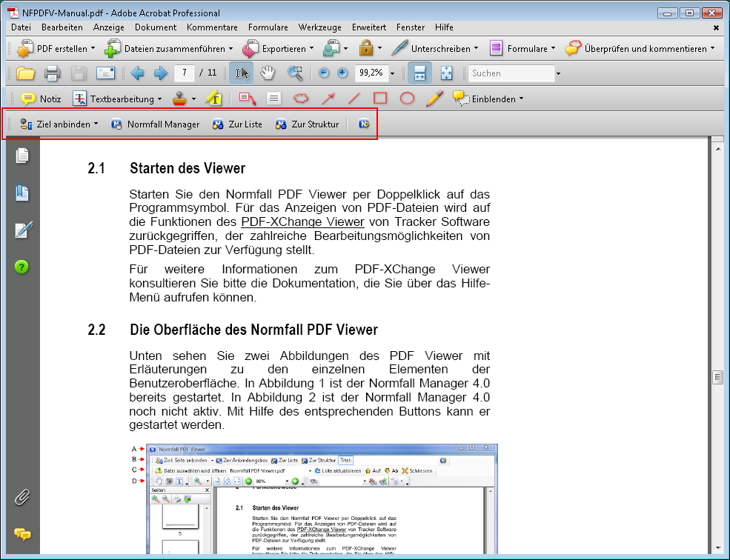Click the zoom out minus button
The image size is (730, 560).
pos(324,73)
